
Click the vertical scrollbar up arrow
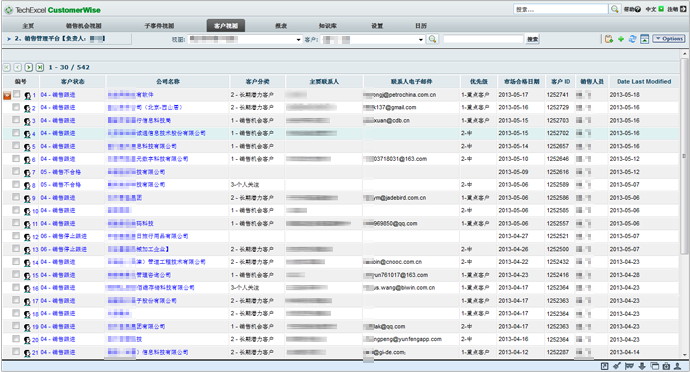685,54
